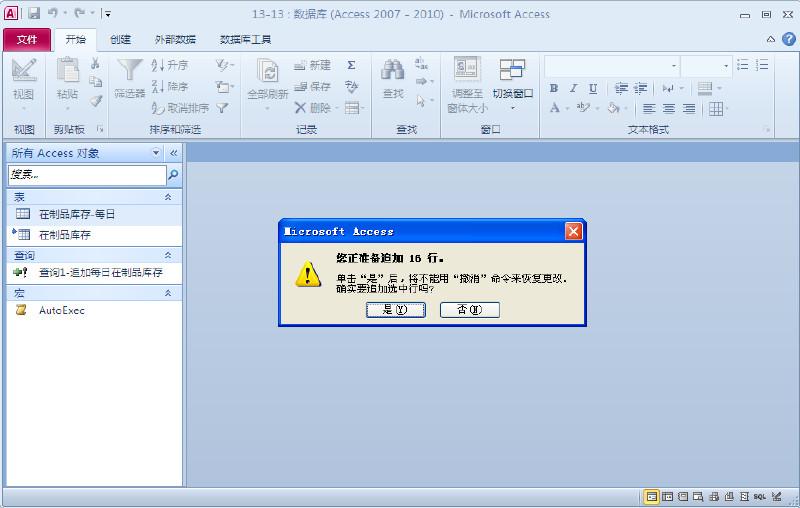Click the 升序 sort ascending button
Image resolution: width=800 pixels, height=508 pixels.
170,65
